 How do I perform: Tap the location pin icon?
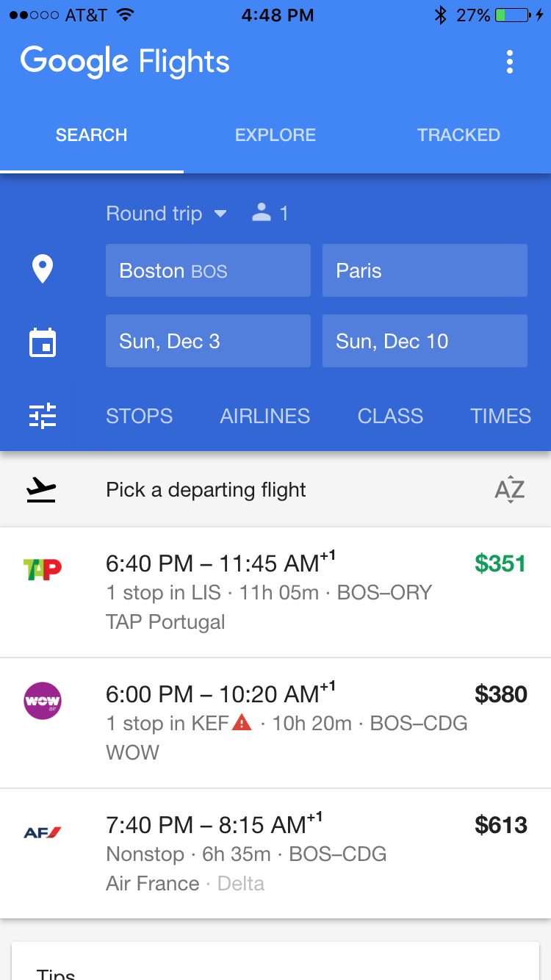[43, 270]
